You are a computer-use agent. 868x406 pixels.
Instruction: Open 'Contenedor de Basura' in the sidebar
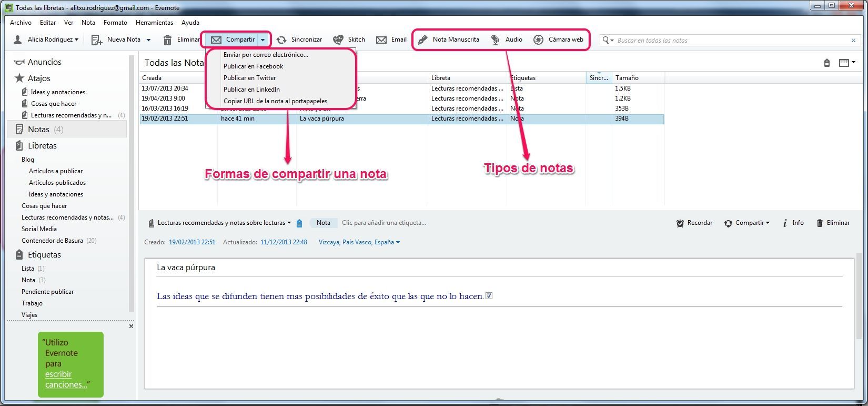pos(59,241)
